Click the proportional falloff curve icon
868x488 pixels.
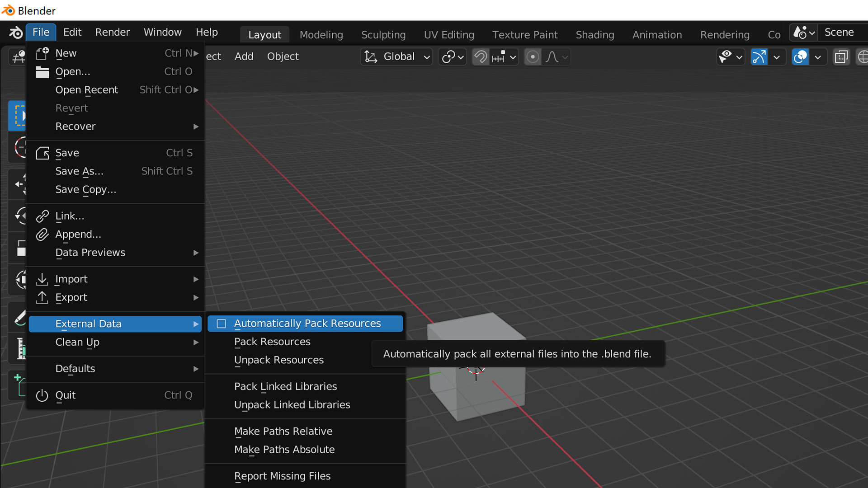coord(552,57)
